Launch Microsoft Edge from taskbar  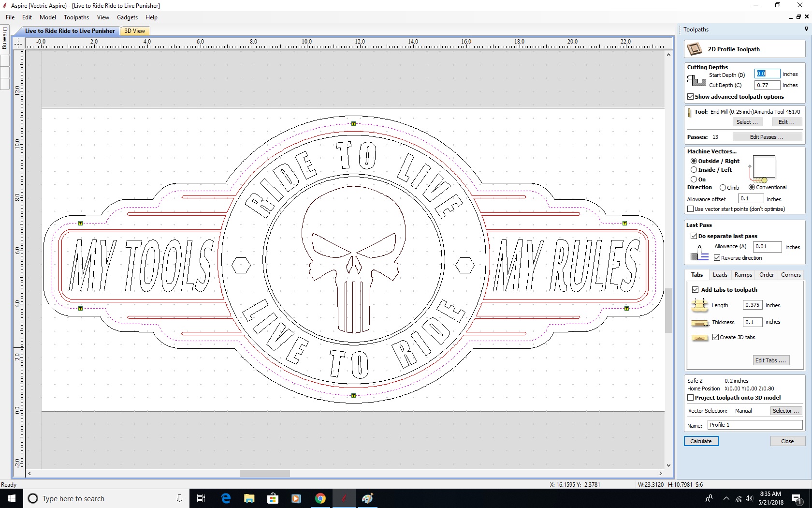click(226, 498)
